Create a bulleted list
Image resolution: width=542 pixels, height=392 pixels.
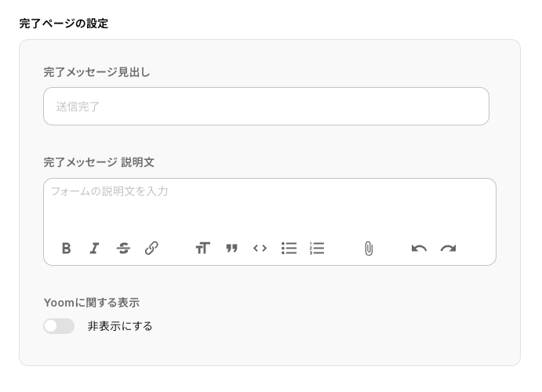pyautogui.click(x=289, y=249)
